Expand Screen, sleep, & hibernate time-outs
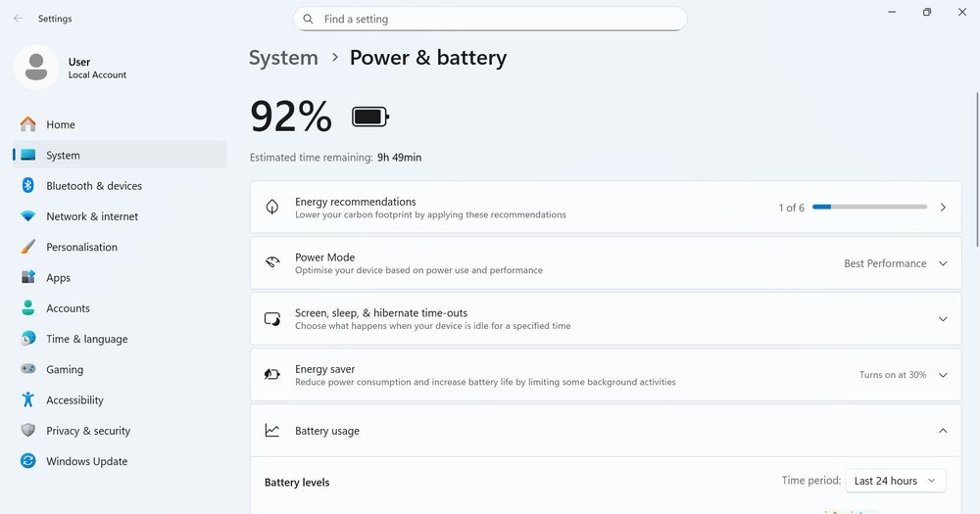 click(x=943, y=319)
